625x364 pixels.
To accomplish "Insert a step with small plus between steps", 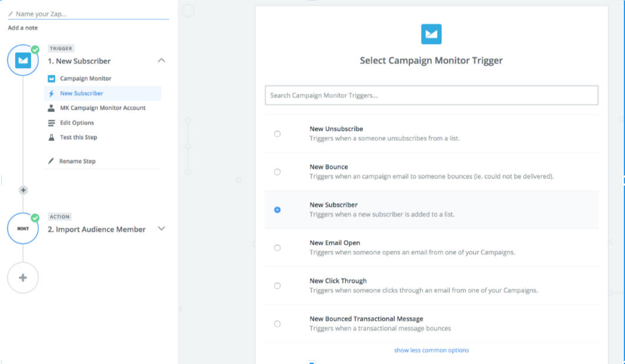I will [23, 190].
